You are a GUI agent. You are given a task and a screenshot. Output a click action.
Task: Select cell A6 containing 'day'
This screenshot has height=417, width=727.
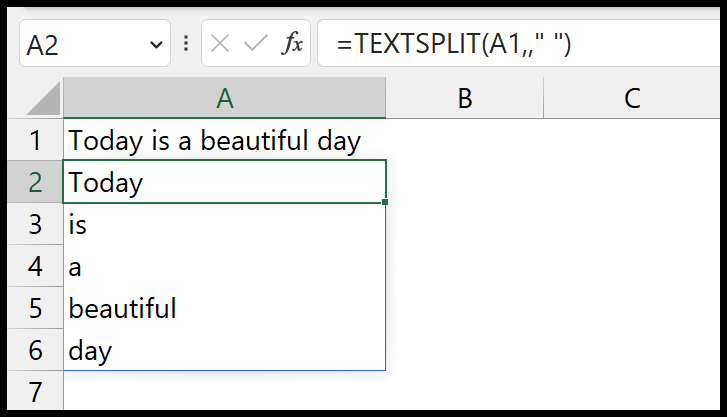click(224, 350)
